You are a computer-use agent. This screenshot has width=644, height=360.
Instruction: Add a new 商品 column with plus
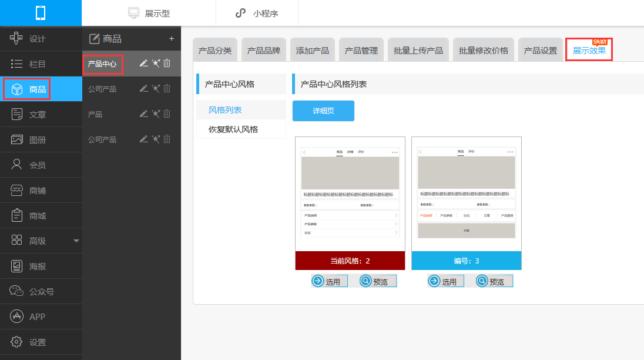pyautogui.click(x=172, y=39)
